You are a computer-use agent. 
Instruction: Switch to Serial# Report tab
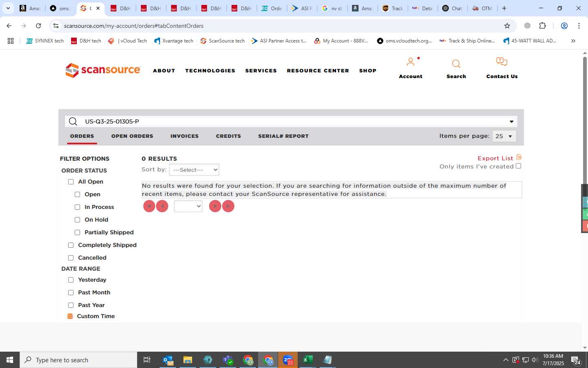[x=283, y=136]
